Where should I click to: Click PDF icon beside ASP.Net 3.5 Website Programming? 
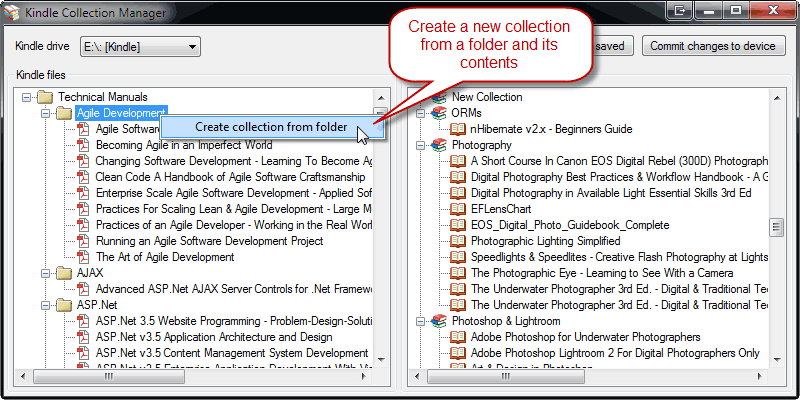[83, 321]
